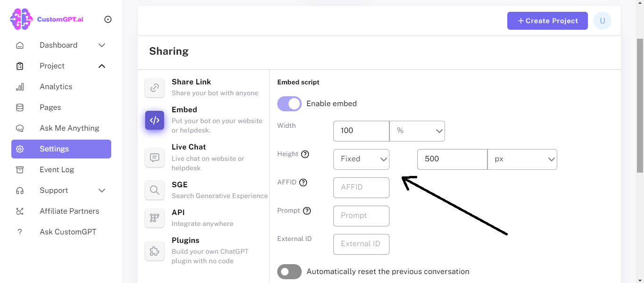Click the Create Project button
The image size is (644, 283).
[x=547, y=20]
